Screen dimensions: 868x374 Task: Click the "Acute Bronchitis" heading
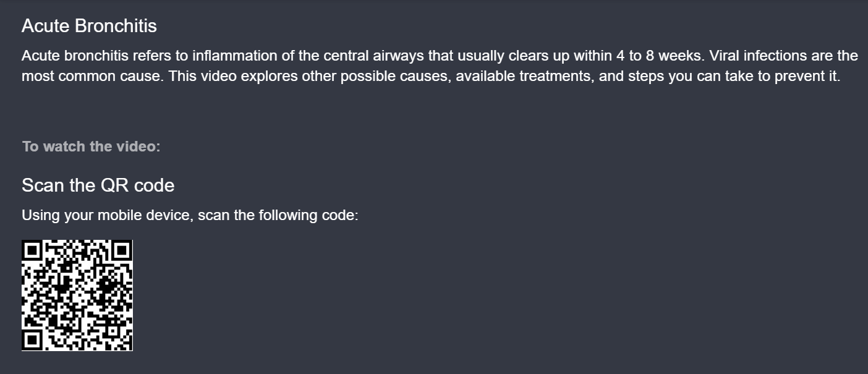[x=89, y=26]
